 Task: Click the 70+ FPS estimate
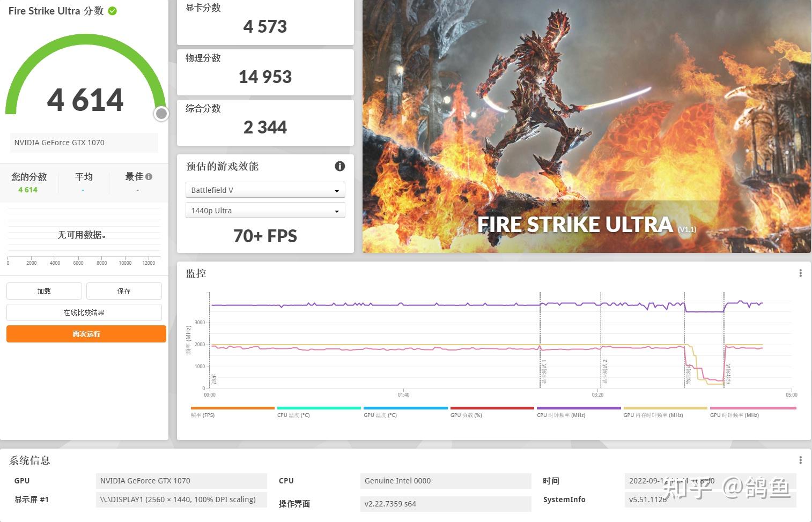(265, 236)
